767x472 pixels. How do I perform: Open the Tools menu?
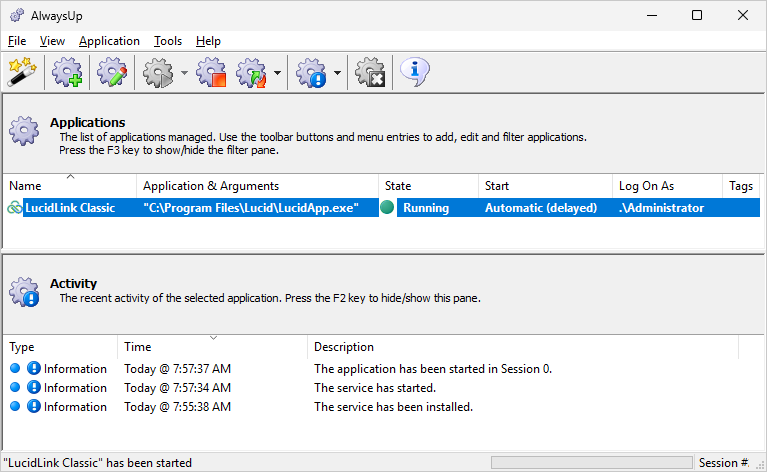coord(168,41)
